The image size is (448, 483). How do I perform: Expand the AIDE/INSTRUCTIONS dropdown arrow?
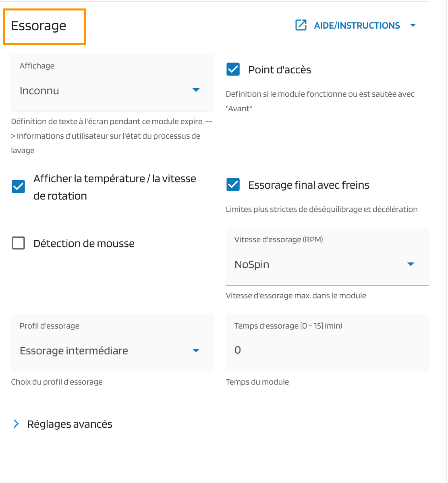[x=413, y=25]
